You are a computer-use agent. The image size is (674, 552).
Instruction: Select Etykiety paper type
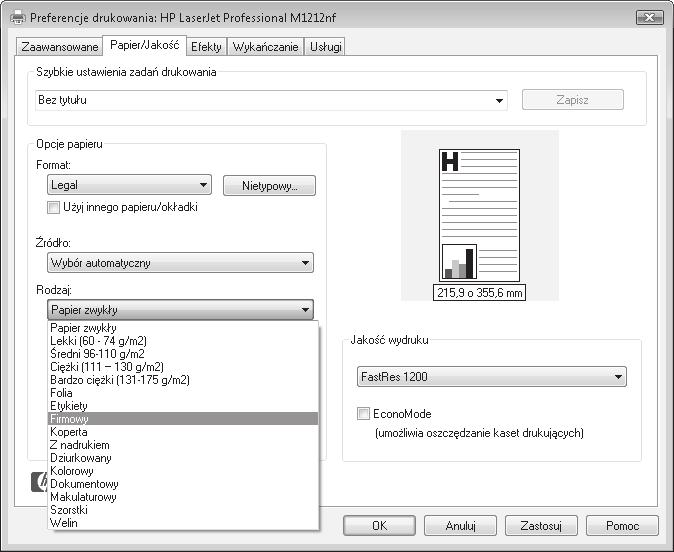[183, 406]
